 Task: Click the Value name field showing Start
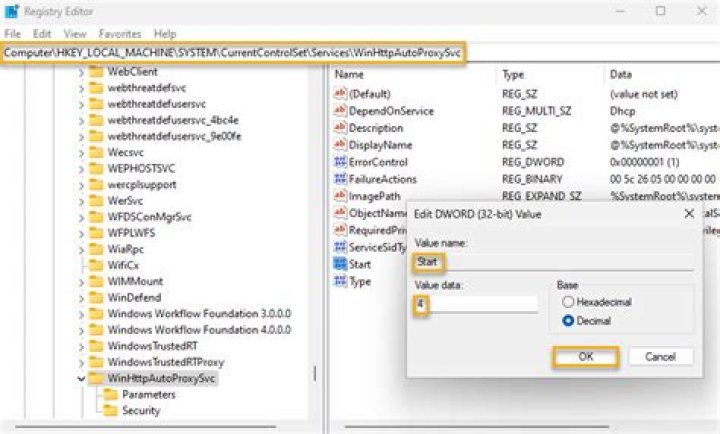coord(554,262)
